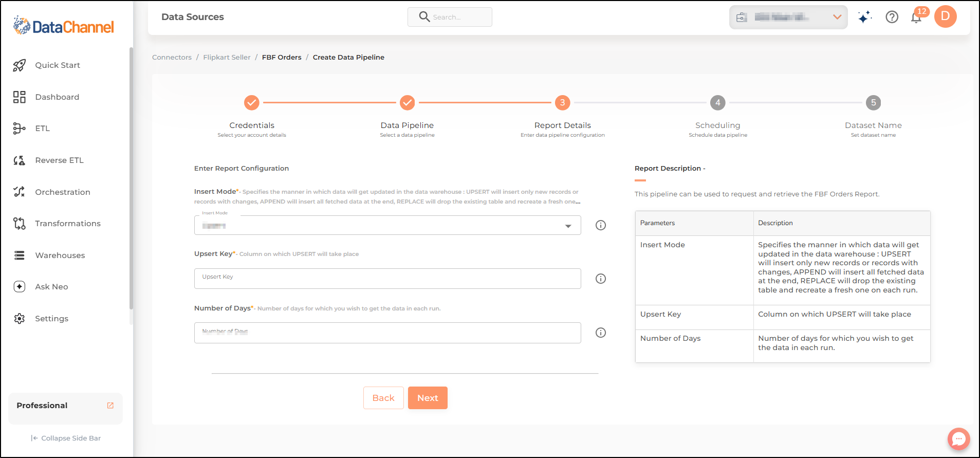Viewport: 980px width, 458px height.
Task: Select the ETL sidebar icon
Action: point(20,129)
